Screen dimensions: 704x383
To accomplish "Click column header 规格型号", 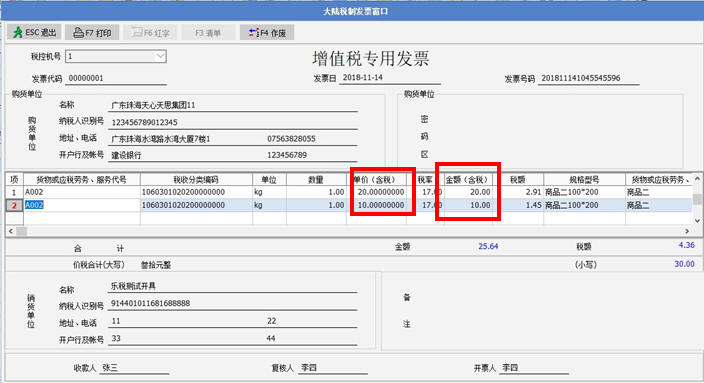I will 584,180.
